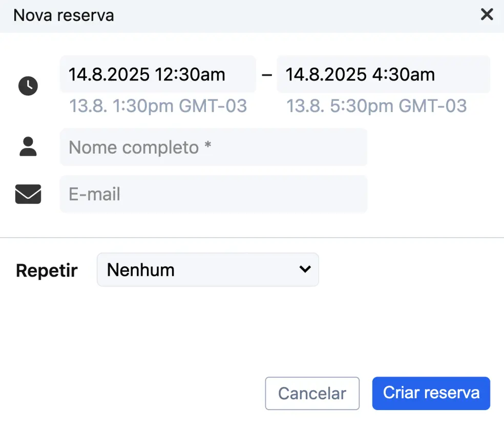The height and width of the screenshot is (430, 504).
Task: Close the Nova reserva dialog
Action: pos(487,14)
